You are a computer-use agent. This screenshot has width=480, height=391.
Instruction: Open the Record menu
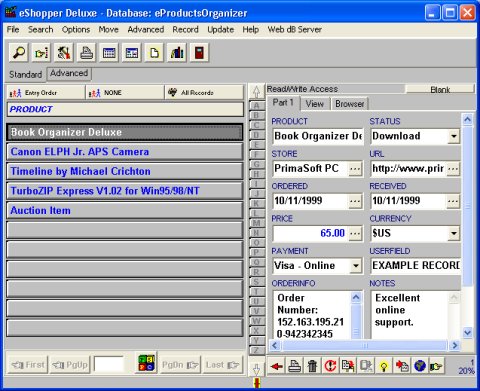(185, 30)
